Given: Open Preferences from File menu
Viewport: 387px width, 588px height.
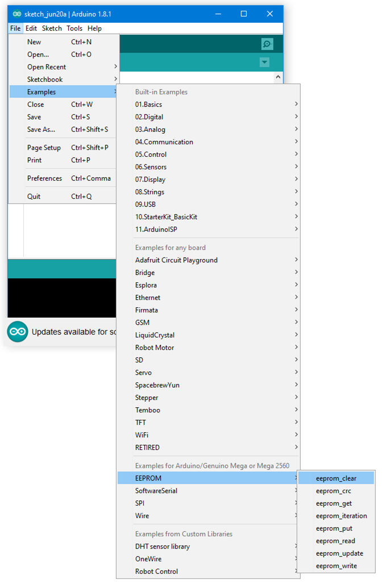Looking at the screenshot, I should (x=63, y=178).
